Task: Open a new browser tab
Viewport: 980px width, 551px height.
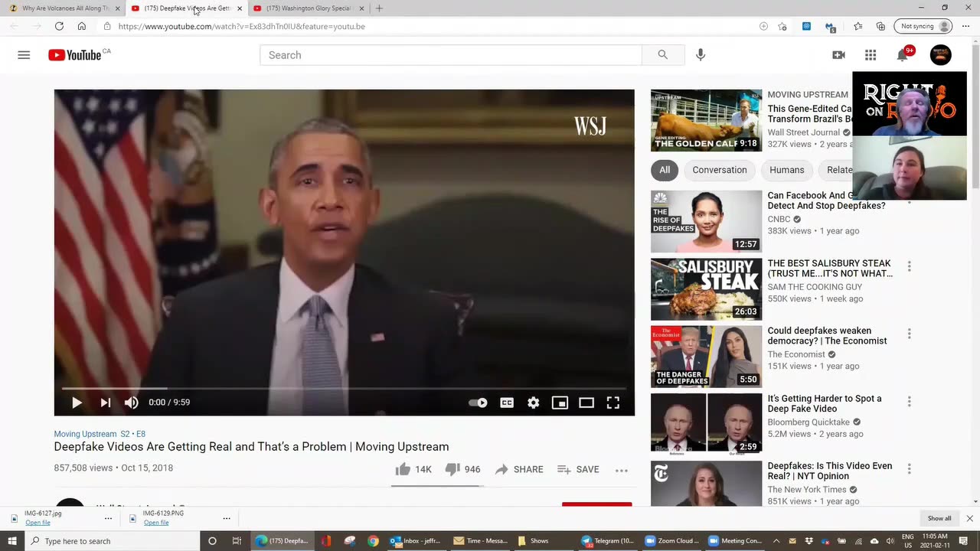Action: point(379,8)
